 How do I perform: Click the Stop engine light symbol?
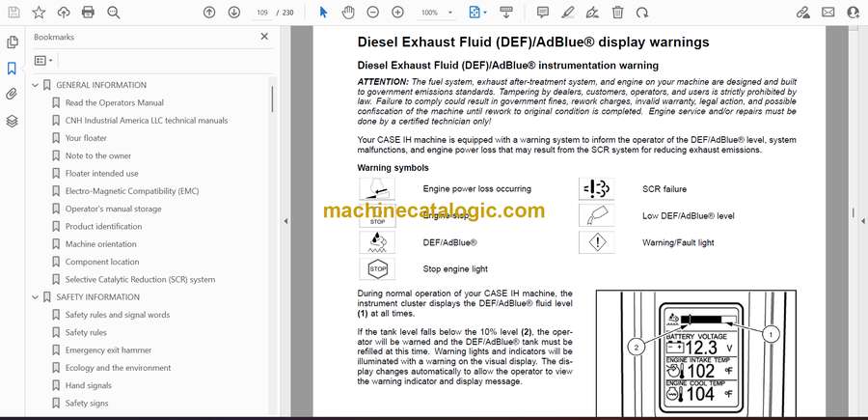(x=377, y=268)
